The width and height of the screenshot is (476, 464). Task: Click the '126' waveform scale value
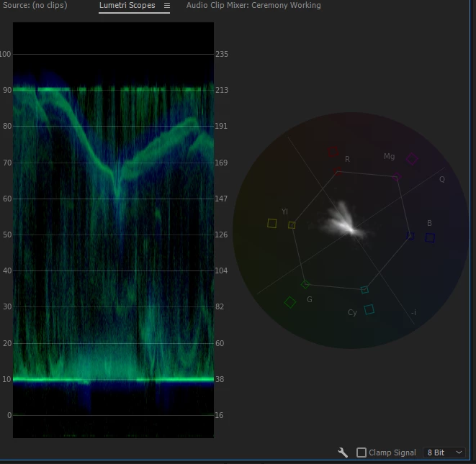click(221, 235)
